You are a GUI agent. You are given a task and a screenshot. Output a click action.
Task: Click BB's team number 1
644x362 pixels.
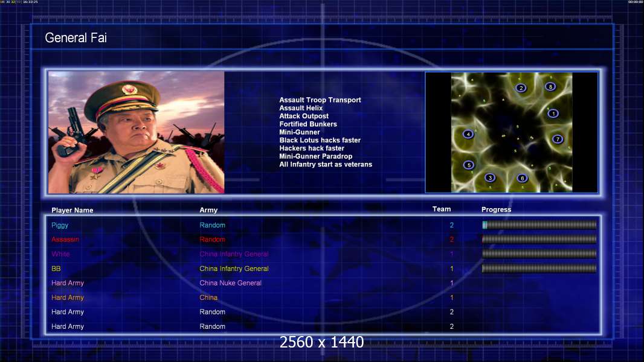coord(451,268)
